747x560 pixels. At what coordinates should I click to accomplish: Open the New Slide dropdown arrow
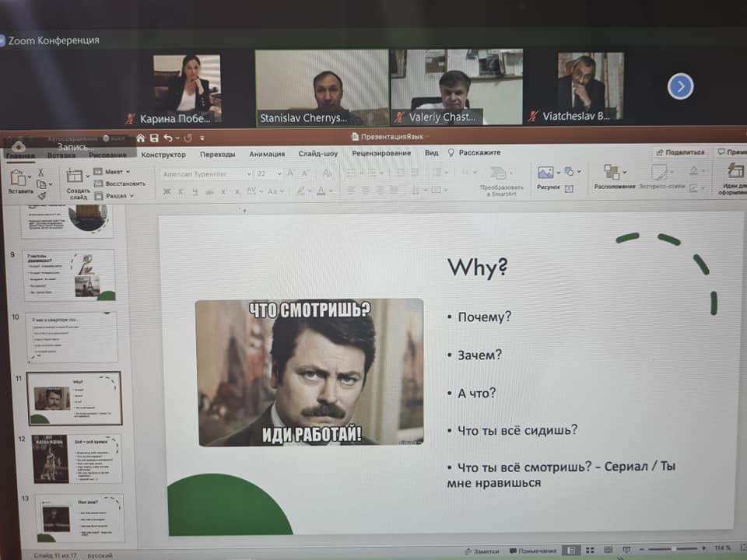(88, 177)
